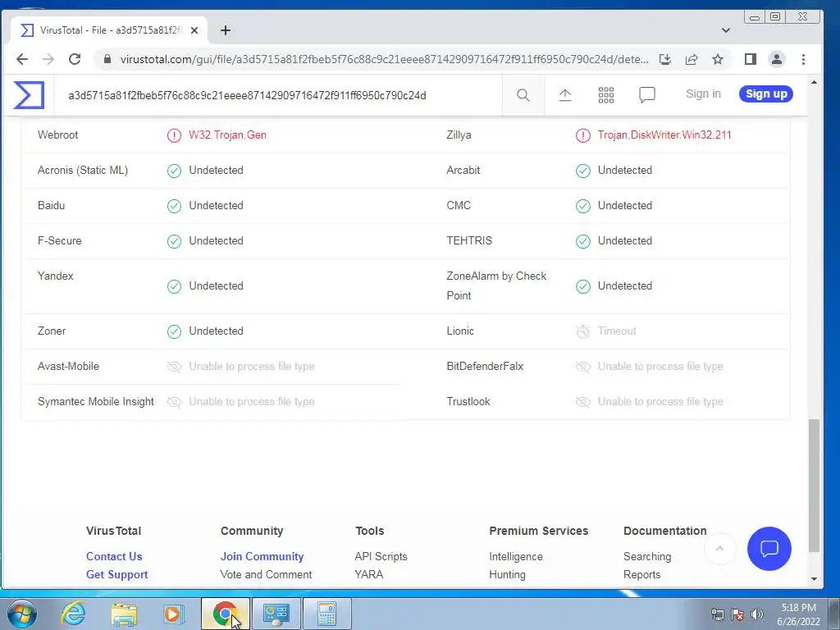Click the scroll-to-top arrow button
Screen dimensions: 840x630
click(x=719, y=549)
